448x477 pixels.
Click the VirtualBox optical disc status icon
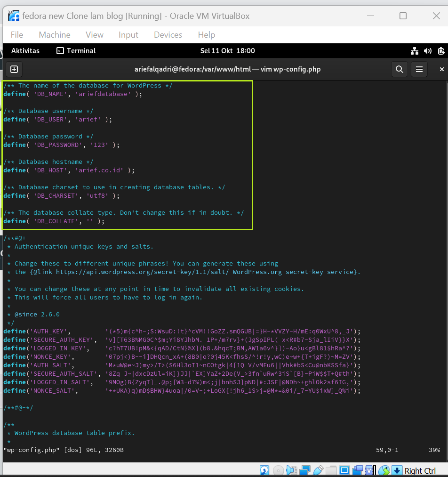(x=279, y=470)
